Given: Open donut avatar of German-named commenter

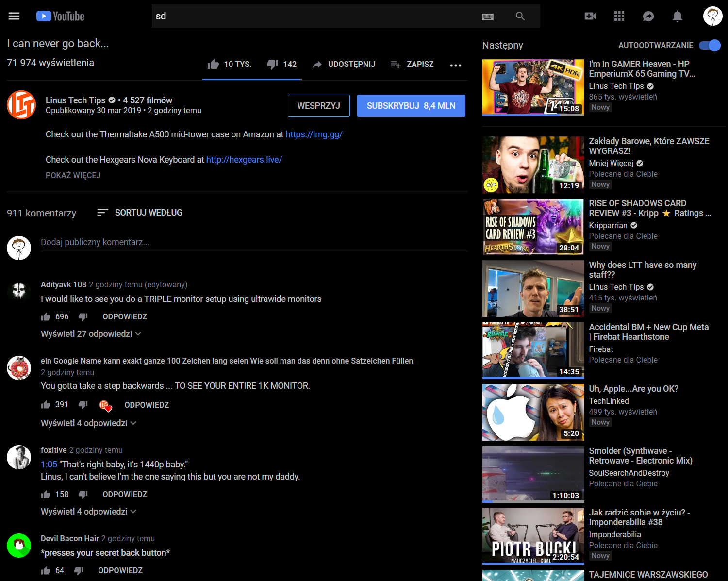Looking at the screenshot, I should tap(19, 368).
